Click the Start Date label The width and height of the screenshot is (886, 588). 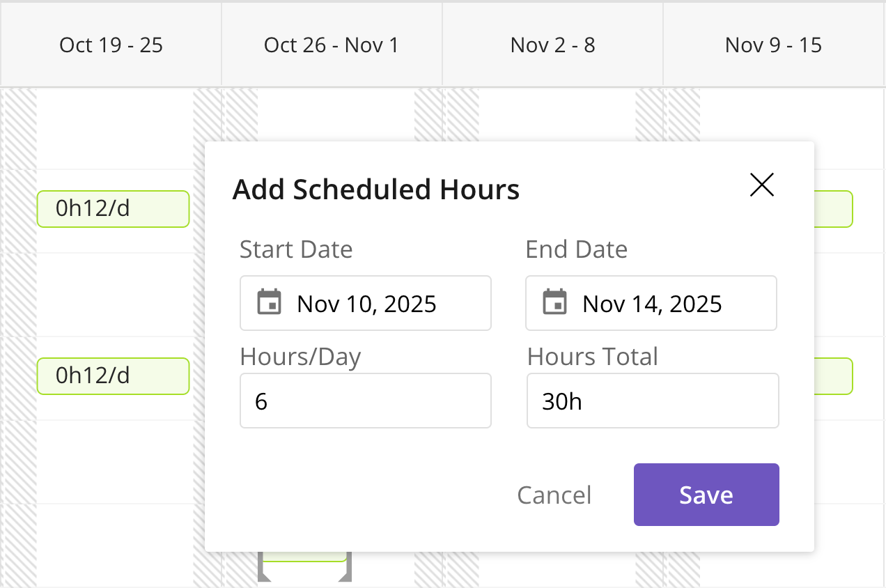click(x=295, y=249)
